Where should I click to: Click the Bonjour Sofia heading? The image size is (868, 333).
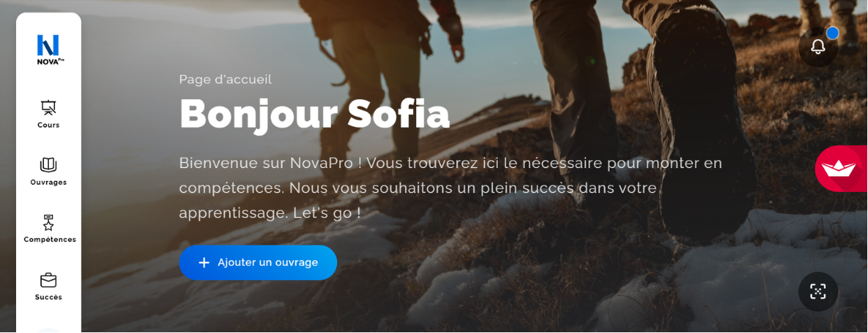(x=314, y=113)
